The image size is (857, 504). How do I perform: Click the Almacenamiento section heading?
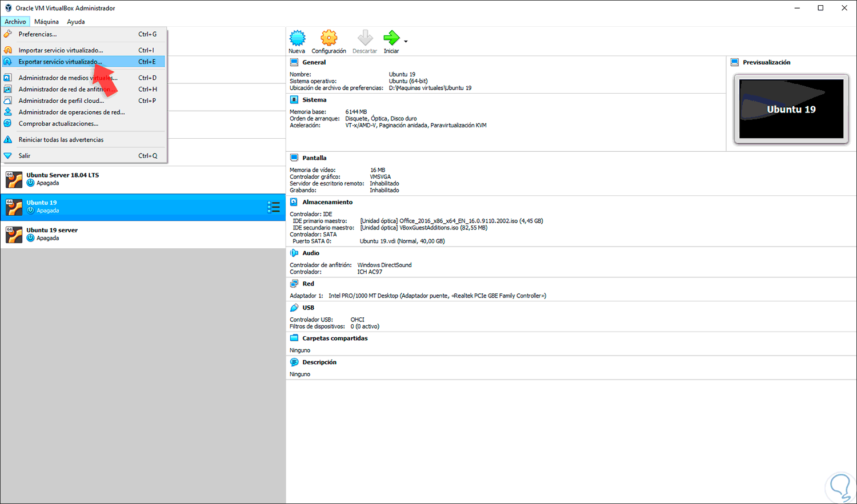click(x=327, y=202)
